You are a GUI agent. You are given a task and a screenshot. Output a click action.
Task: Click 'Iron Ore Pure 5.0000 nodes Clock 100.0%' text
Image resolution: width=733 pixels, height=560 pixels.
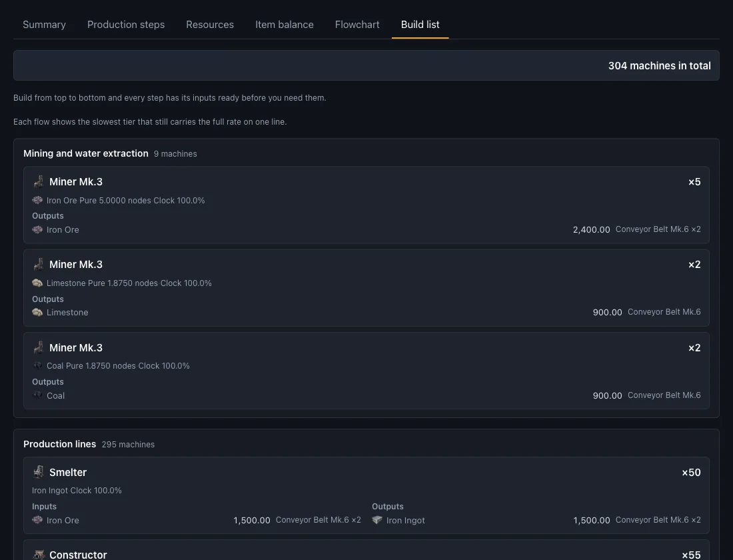point(125,200)
